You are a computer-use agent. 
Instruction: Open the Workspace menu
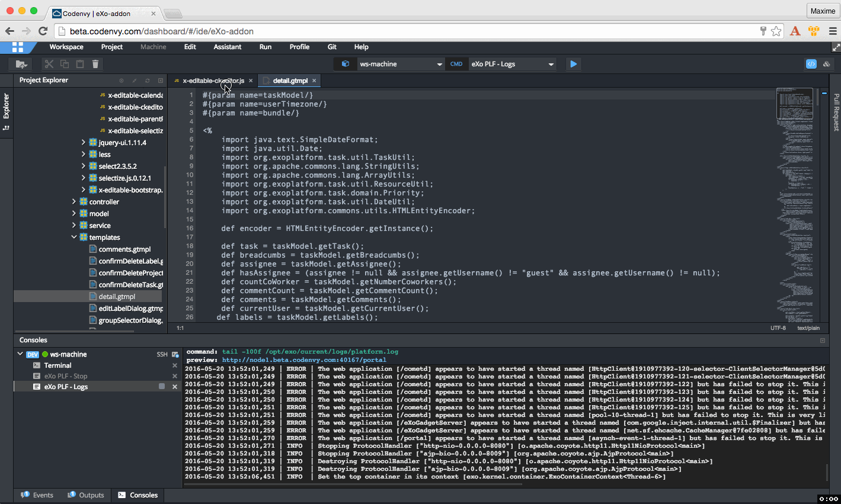point(66,47)
